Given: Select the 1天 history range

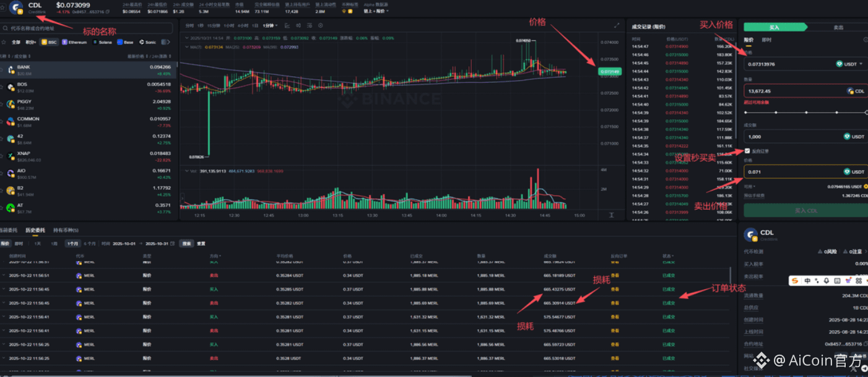Looking at the screenshot, I should pos(38,244).
